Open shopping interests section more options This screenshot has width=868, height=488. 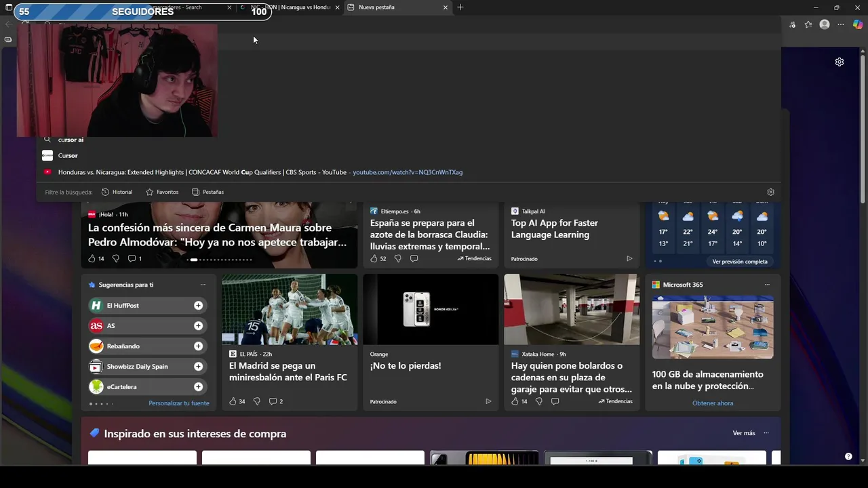tap(766, 433)
